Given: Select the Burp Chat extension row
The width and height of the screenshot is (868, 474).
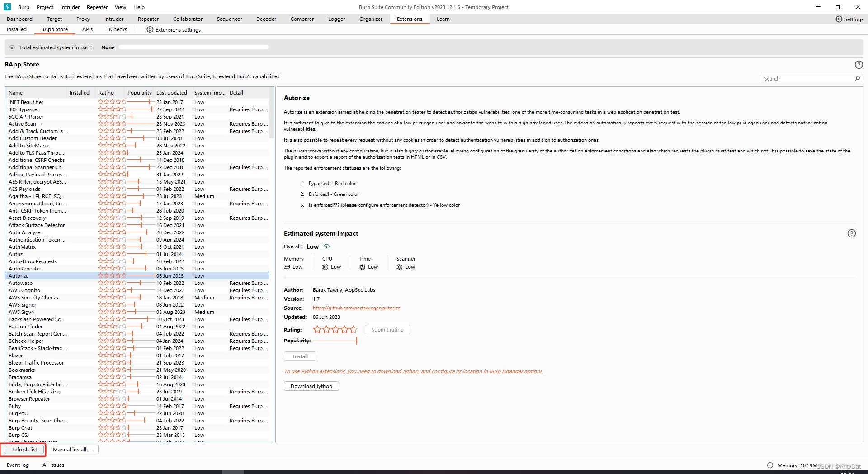Looking at the screenshot, I should pos(137,428).
